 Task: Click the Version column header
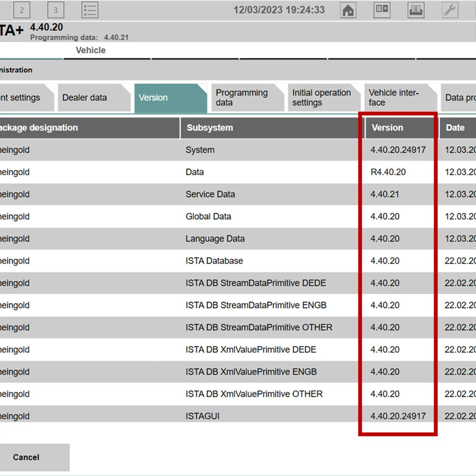pyautogui.click(x=387, y=128)
